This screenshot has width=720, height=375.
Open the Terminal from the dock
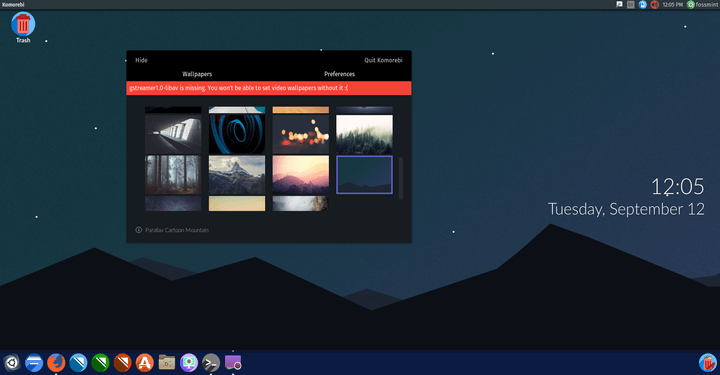pos(211,363)
